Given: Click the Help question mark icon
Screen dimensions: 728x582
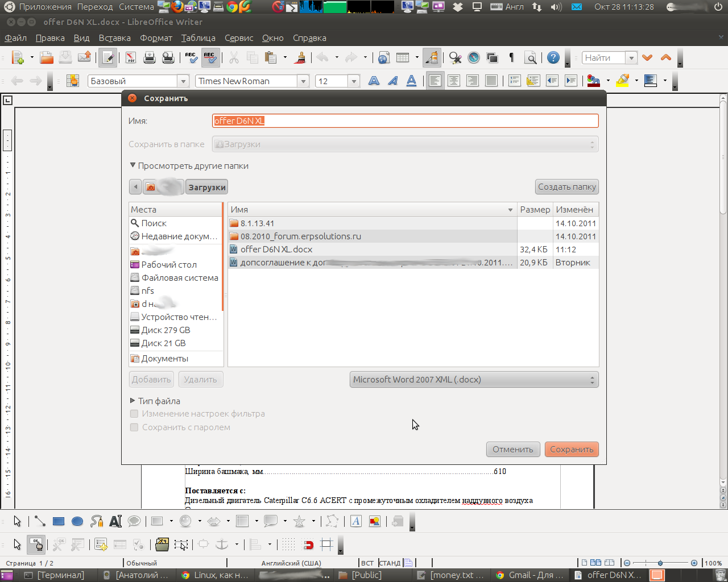Looking at the screenshot, I should (553, 57).
